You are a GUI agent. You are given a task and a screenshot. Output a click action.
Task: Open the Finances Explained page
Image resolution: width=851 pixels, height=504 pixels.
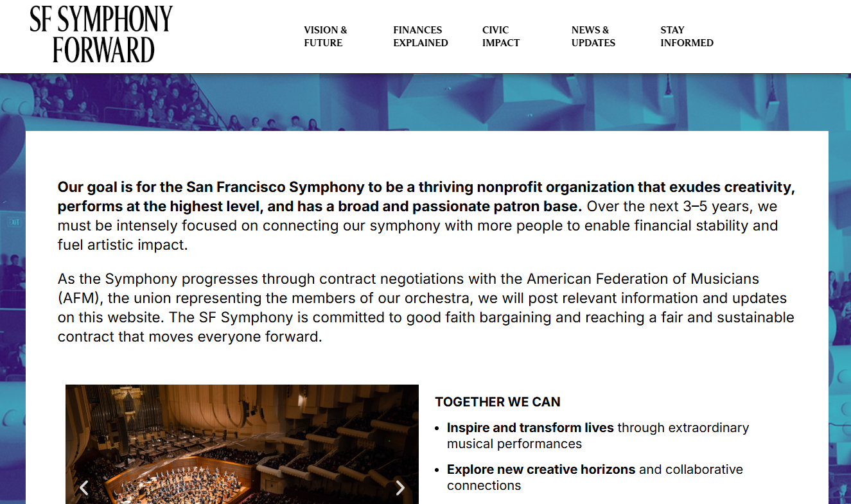click(420, 37)
